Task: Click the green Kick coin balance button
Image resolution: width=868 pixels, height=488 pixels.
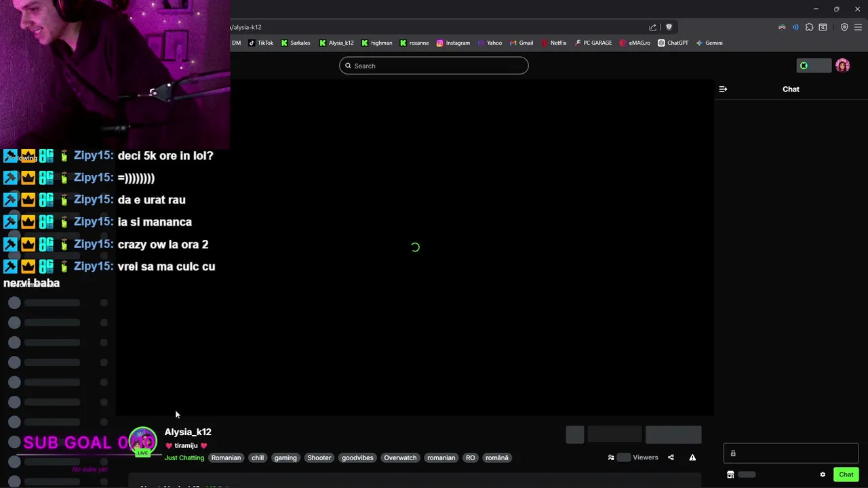Action: point(814,66)
